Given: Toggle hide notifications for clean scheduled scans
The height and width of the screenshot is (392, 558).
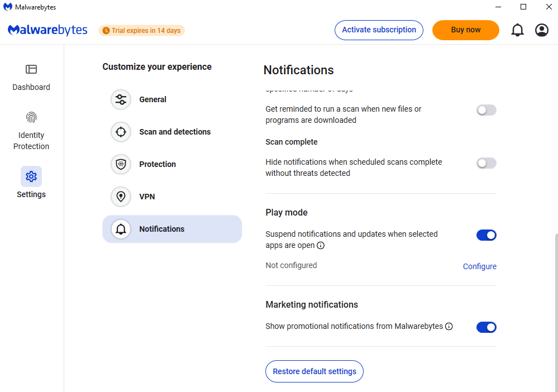Looking at the screenshot, I should pos(487,163).
